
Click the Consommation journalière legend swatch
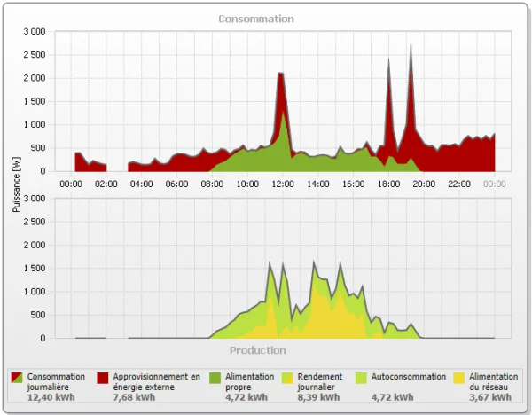[x=17, y=377]
